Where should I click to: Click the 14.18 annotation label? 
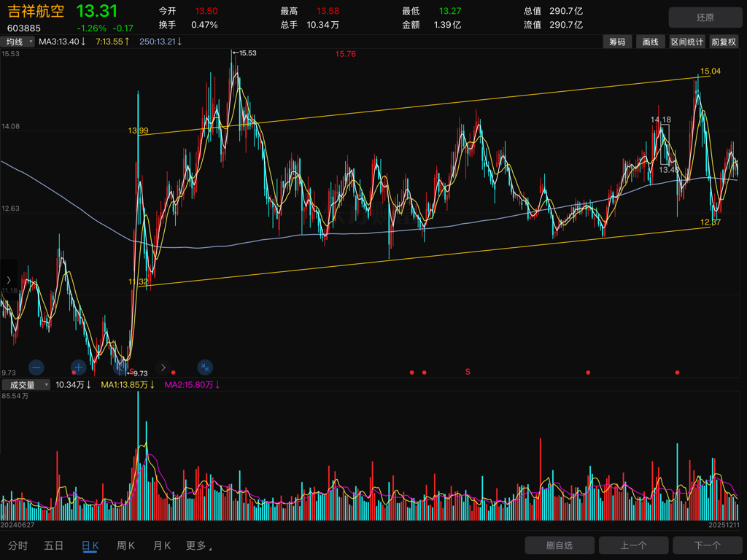661,120
